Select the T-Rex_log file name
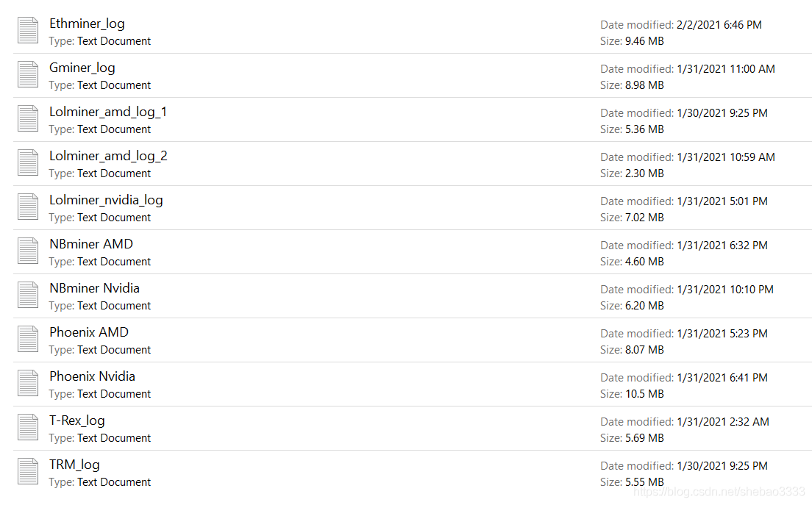Viewport: 812px width, 505px height. (77, 420)
